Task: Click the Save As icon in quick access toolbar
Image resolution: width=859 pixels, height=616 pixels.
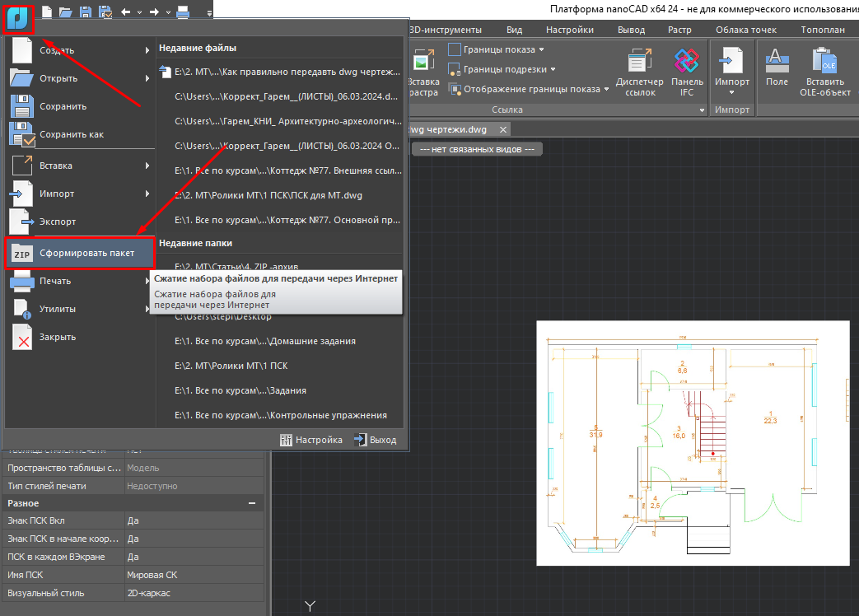Action: tap(105, 12)
